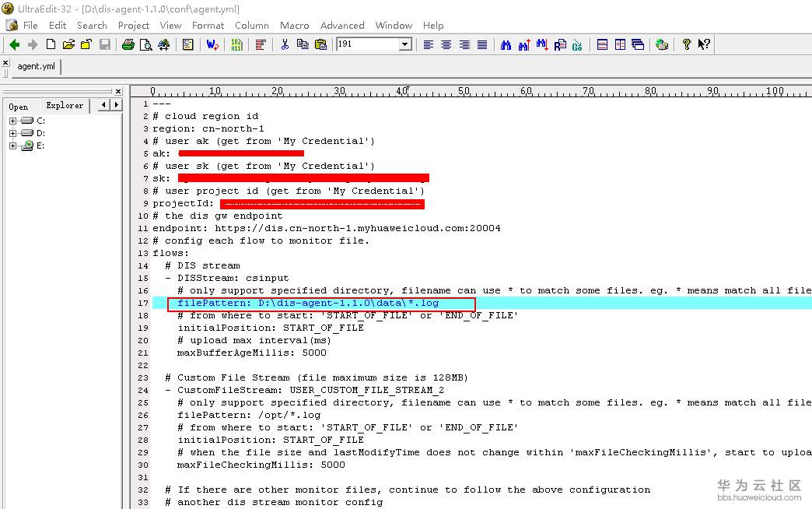Close the file tab bar with small x
This screenshot has height=509, width=812.
(5, 63)
